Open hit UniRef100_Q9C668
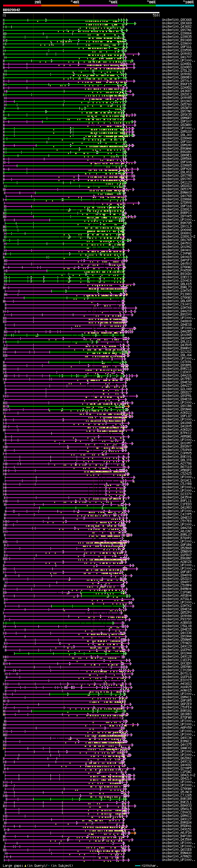Image resolution: width=197 pixels, height=868 pixels. [x=177, y=20]
